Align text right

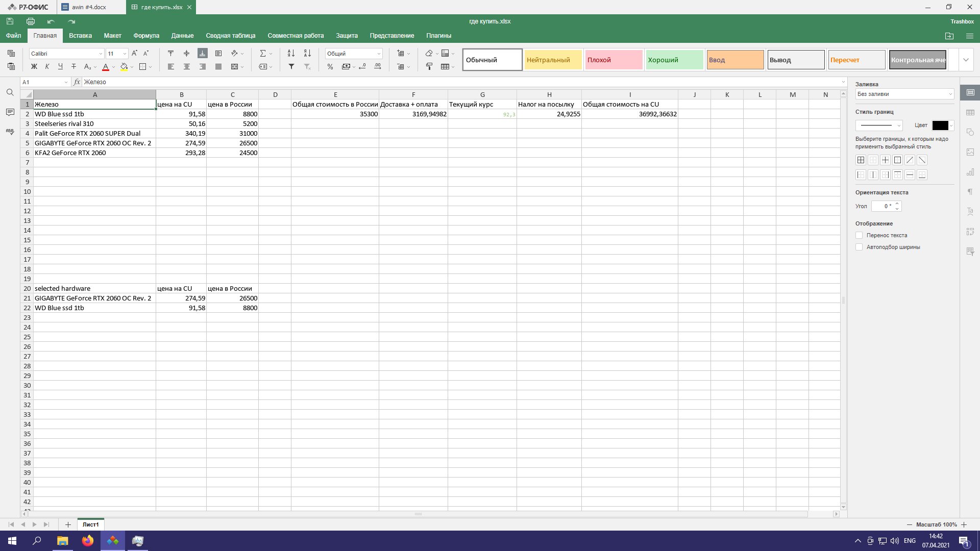pyautogui.click(x=203, y=67)
